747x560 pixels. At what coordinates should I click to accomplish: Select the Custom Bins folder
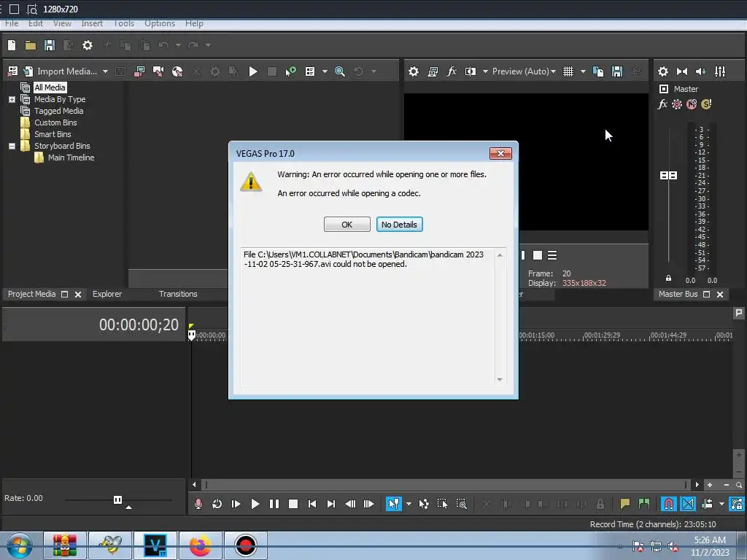(55, 122)
